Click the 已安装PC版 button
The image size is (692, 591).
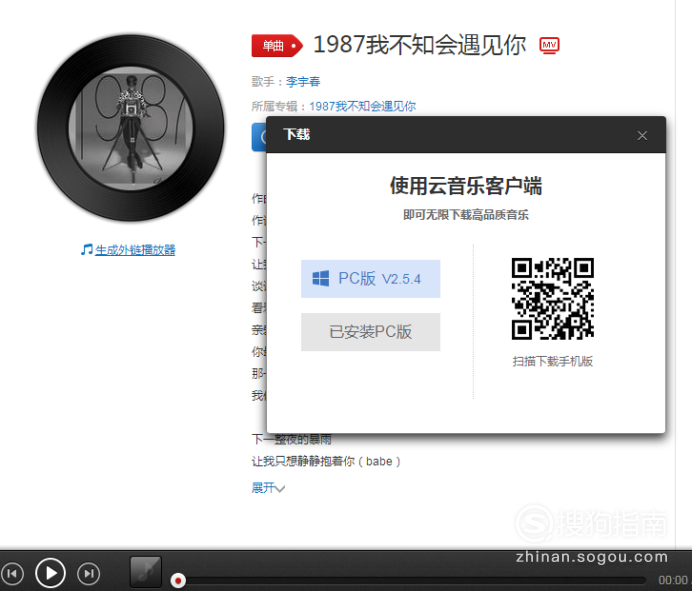tap(370, 332)
